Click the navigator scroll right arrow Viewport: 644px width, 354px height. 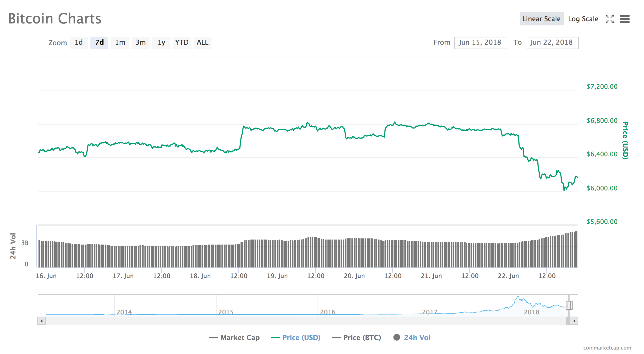pyautogui.click(x=574, y=321)
